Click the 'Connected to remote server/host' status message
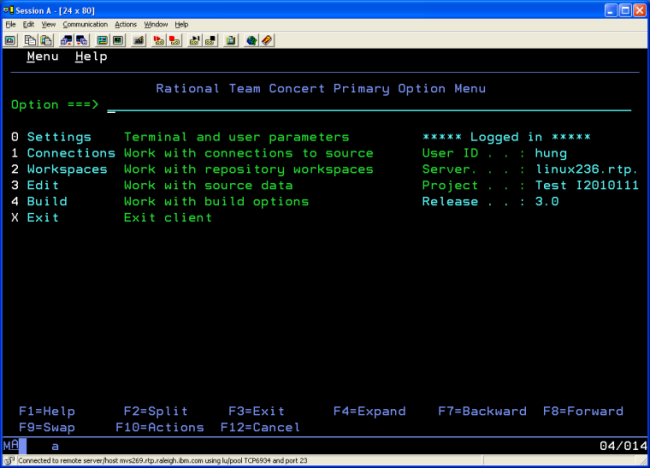 tap(162, 460)
